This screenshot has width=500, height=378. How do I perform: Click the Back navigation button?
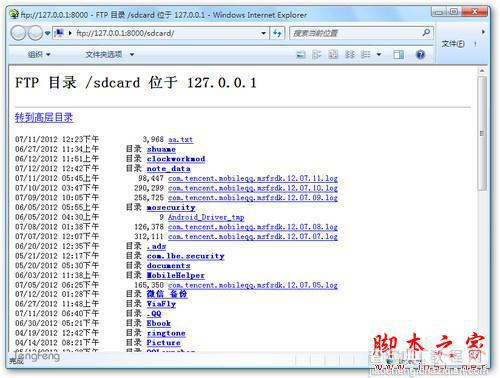click(18, 33)
